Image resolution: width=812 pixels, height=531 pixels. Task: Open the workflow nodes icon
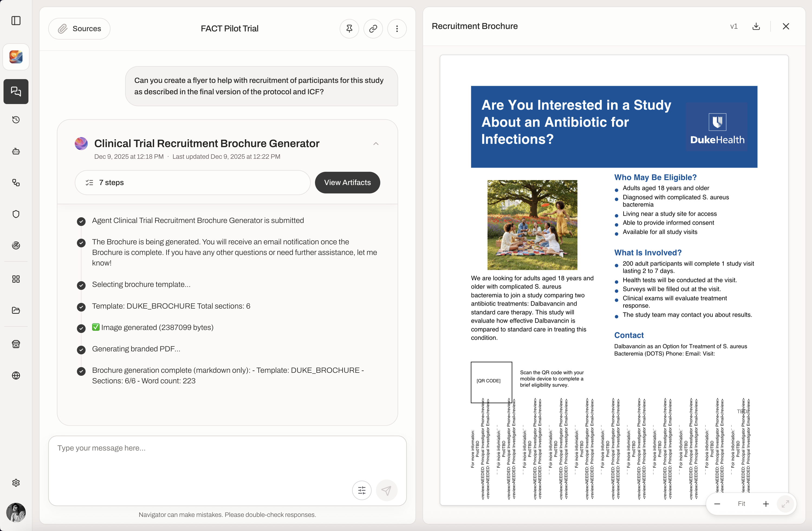(16, 183)
